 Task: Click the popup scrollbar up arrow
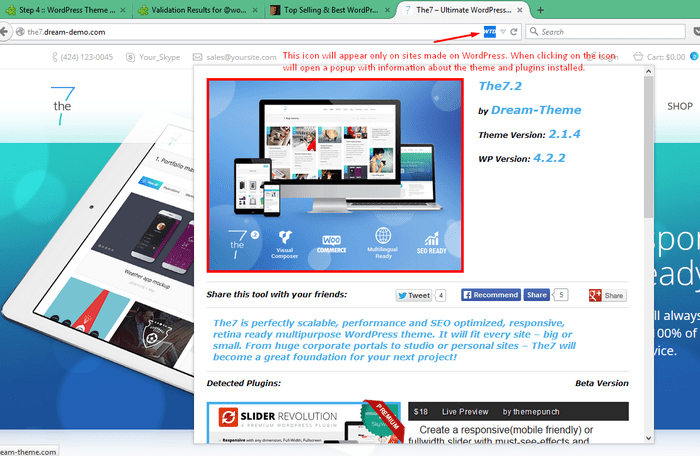(x=649, y=71)
